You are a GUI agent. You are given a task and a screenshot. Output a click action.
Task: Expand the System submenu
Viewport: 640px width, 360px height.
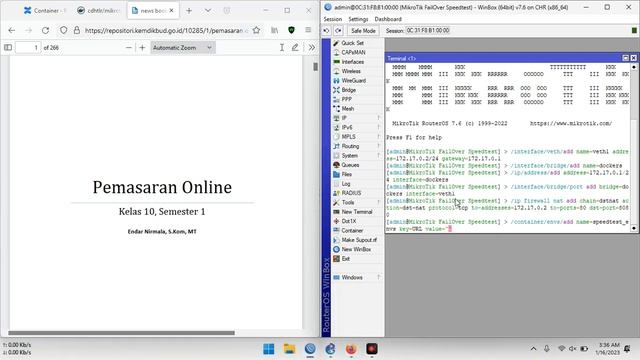pos(357,156)
